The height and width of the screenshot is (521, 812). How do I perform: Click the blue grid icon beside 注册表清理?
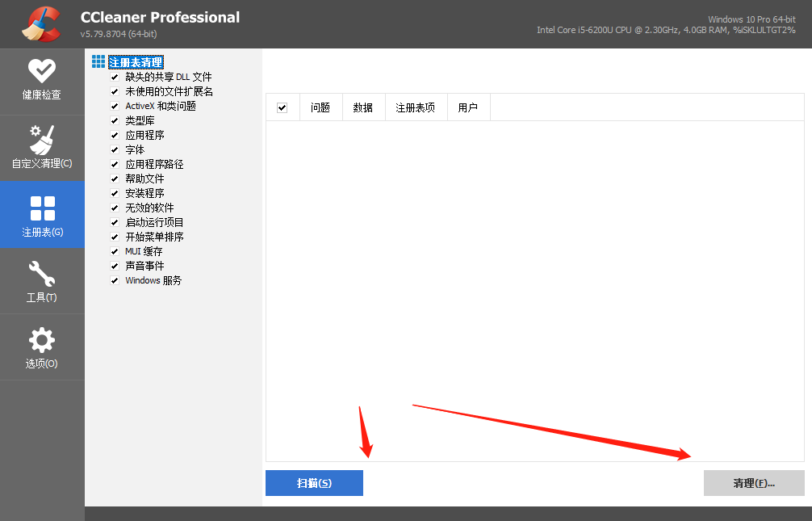click(x=98, y=61)
